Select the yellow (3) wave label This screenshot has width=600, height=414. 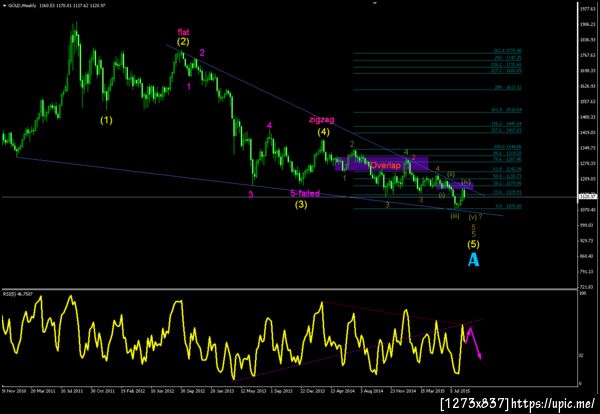click(301, 205)
